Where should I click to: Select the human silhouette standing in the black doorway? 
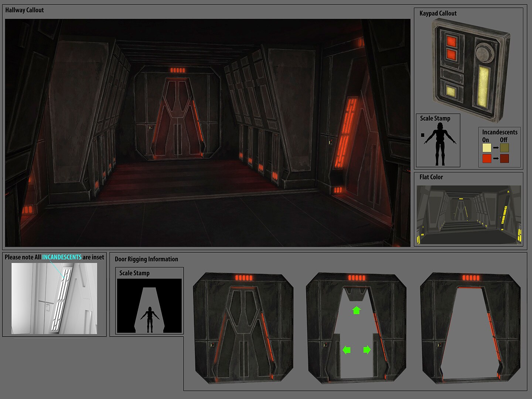[x=150, y=320]
